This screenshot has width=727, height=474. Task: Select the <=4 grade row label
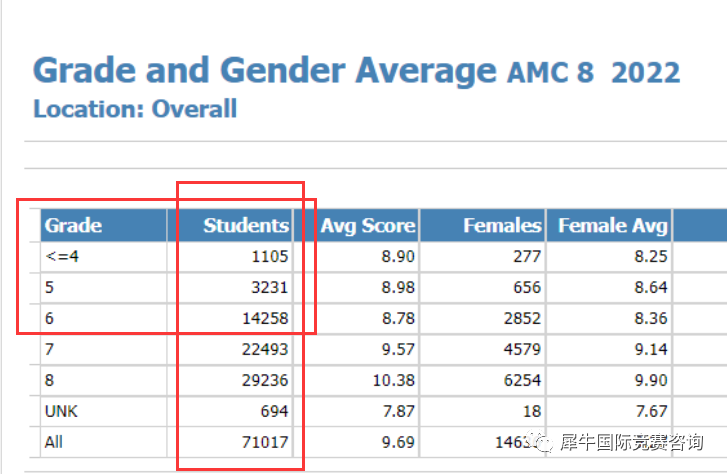click(62, 256)
